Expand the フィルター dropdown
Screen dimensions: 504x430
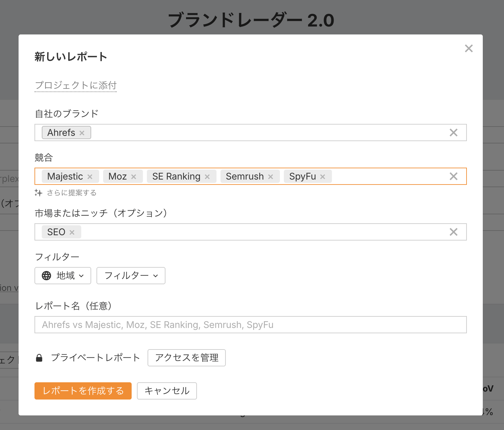tap(131, 276)
